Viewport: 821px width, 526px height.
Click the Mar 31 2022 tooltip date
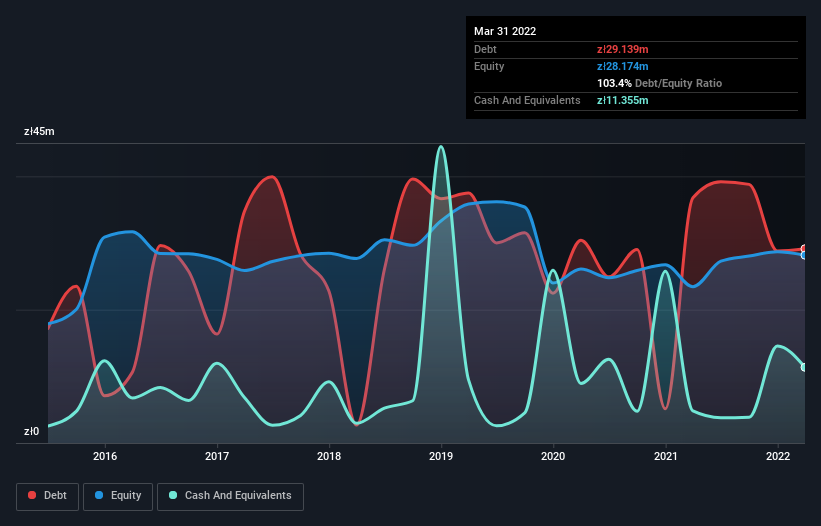tap(505, 31)
